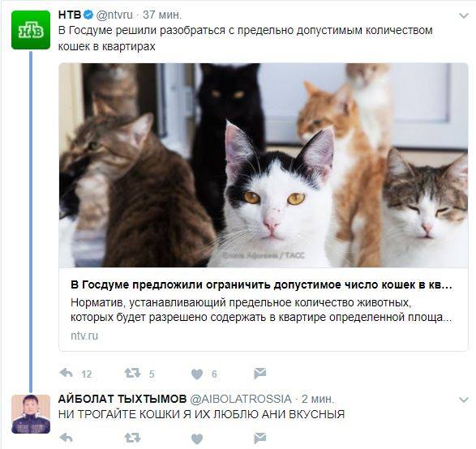Expand options chevron on НТВ tweet
This screenshot has height=449, width=476.
coord(464,15)
